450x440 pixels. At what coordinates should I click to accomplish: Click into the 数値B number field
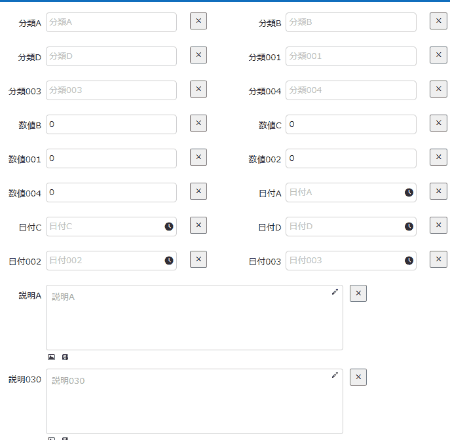(x=111, y=124)
